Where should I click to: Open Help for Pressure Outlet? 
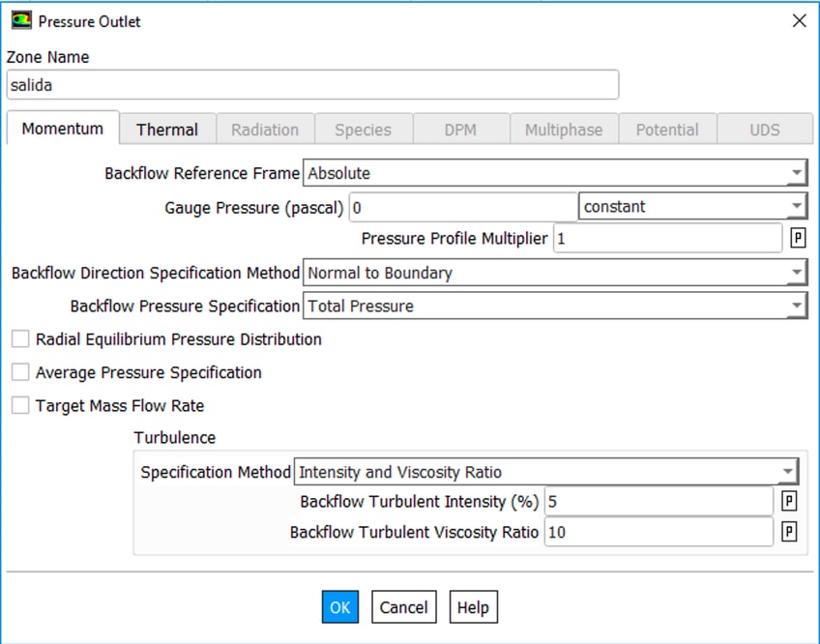473,607
